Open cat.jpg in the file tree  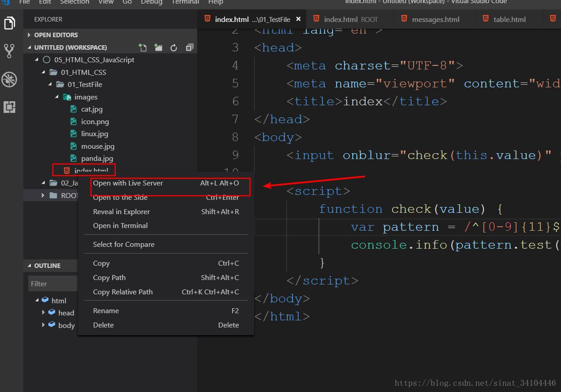click(x=92, y=109)
